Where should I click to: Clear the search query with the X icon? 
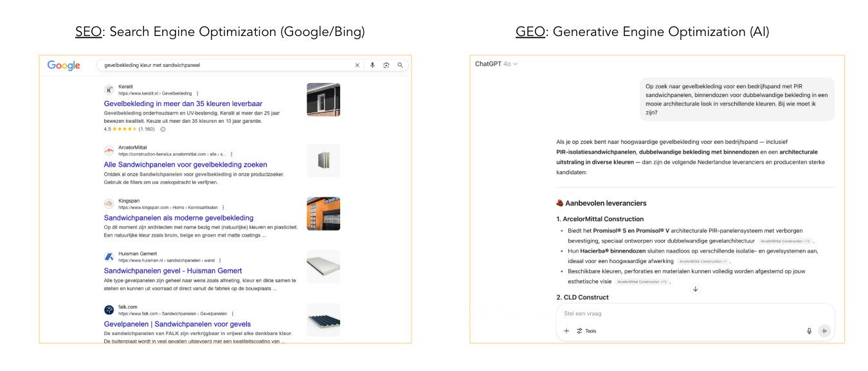(x=357, y=65)
